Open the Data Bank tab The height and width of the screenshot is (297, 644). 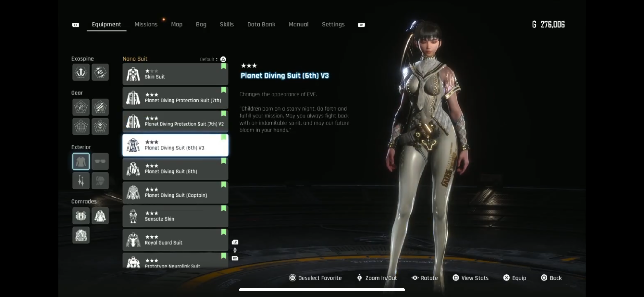pyautogui.click(x=261, y=24)
